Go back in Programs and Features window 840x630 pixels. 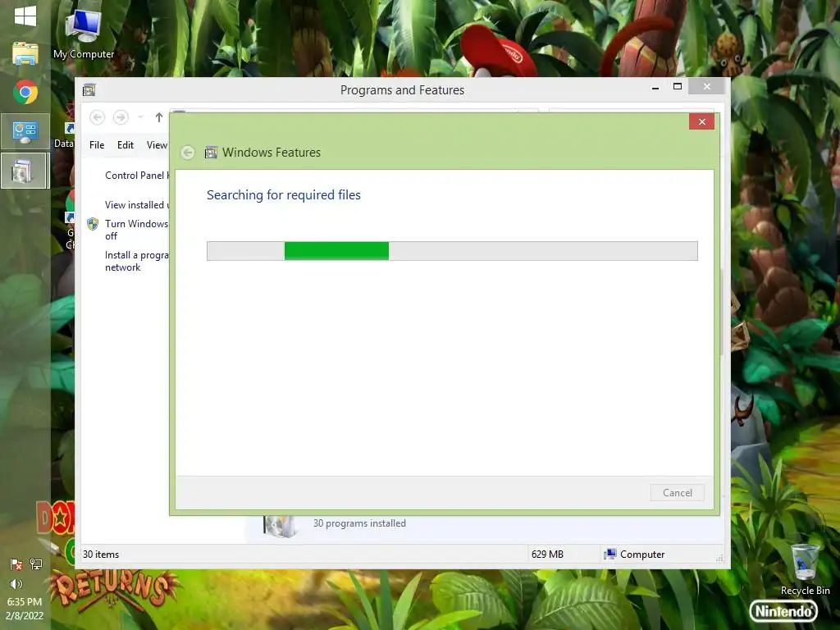97,117
